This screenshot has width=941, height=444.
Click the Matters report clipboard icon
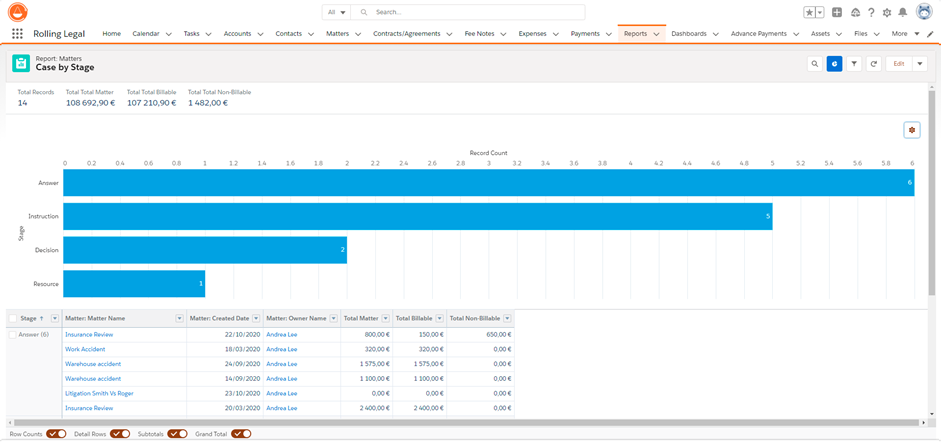[x=21, y=63]
